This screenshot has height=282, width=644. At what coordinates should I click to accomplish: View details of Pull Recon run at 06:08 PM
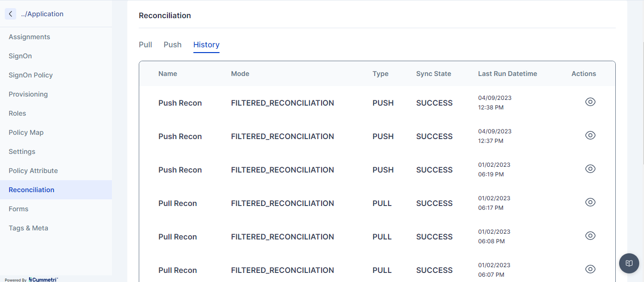tap(590, 236)
